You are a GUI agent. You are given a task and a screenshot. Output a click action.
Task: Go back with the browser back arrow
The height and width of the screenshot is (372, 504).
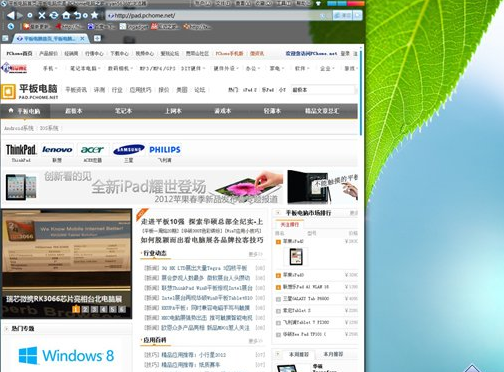(x=11, y=15)
